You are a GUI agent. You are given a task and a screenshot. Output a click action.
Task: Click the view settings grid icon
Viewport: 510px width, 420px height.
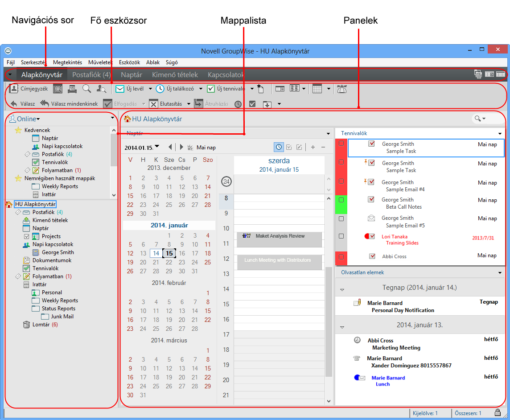[x=295, y=88]
